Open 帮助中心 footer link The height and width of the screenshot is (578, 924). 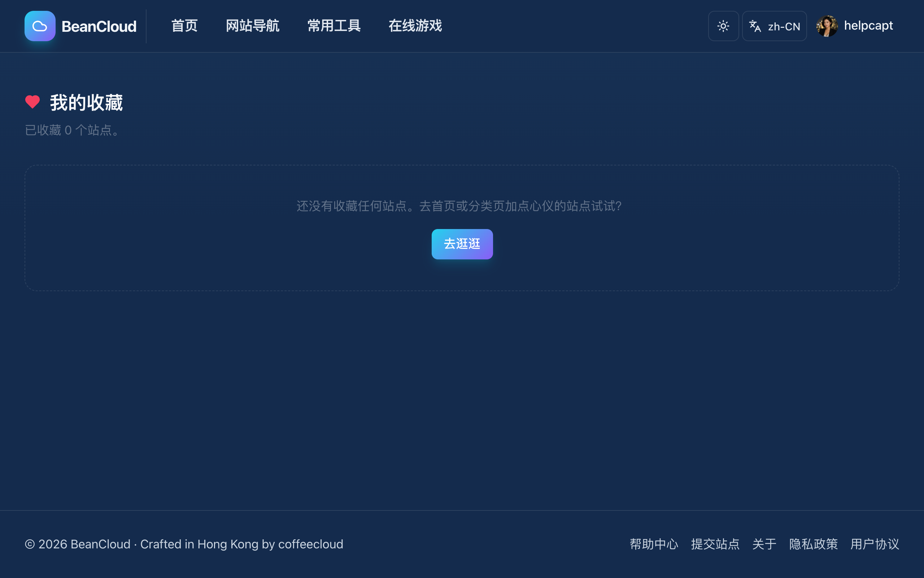click(654, 544)
